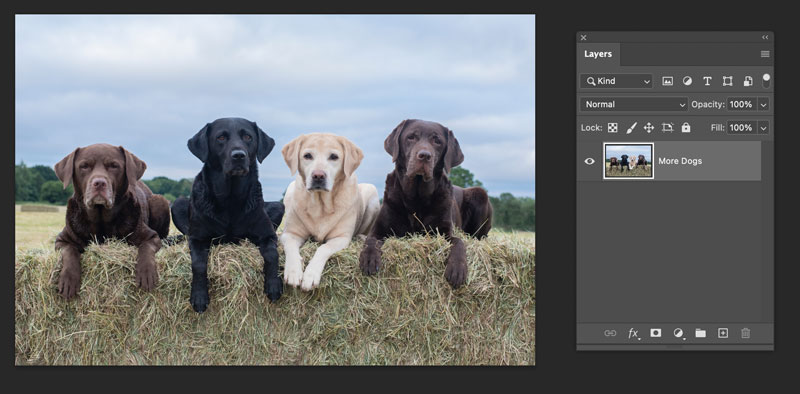Image resolution: width=800 pixels, height=394 pixels.
Task: Click the Fill label
Action: click(717, 128)
